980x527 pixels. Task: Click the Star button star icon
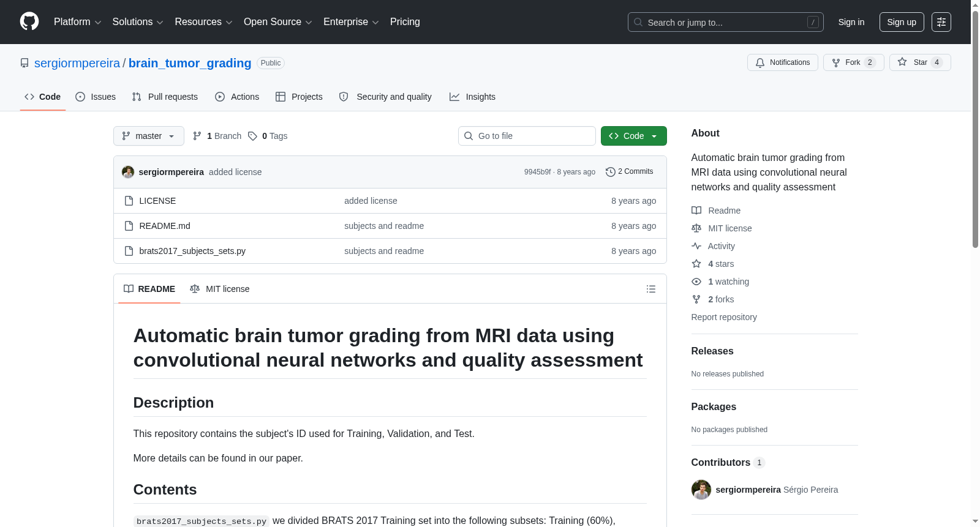pos(902,62)
